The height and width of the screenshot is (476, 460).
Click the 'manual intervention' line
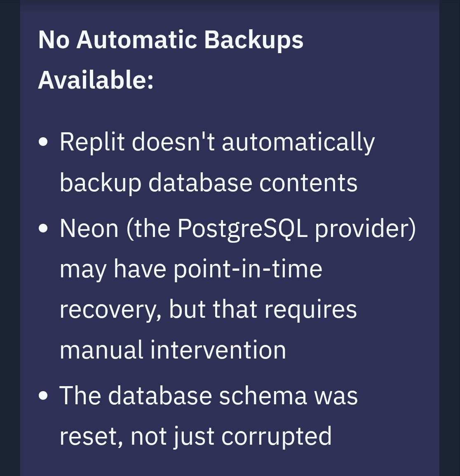click(x=173, y=350)
